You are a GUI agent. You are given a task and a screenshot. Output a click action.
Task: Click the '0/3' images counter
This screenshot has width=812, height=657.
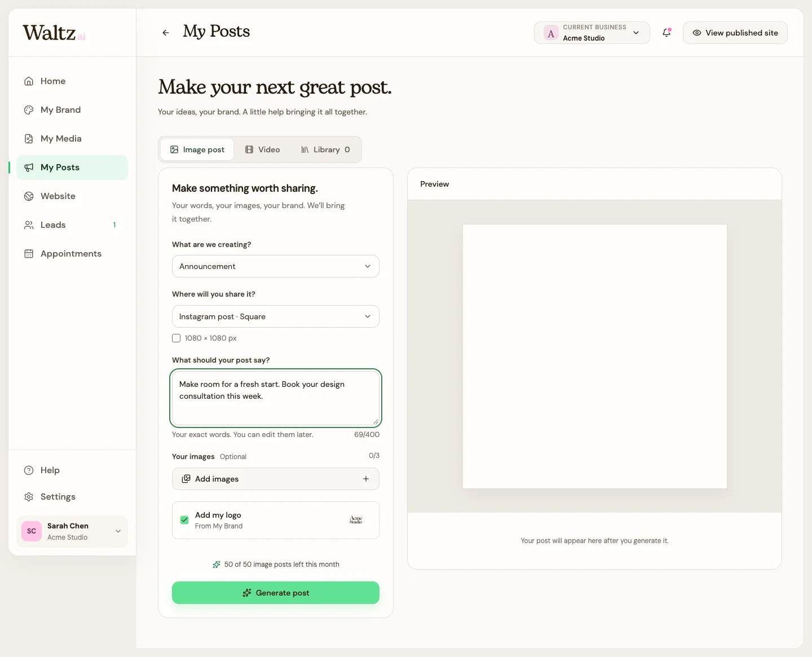pos(374,456)
